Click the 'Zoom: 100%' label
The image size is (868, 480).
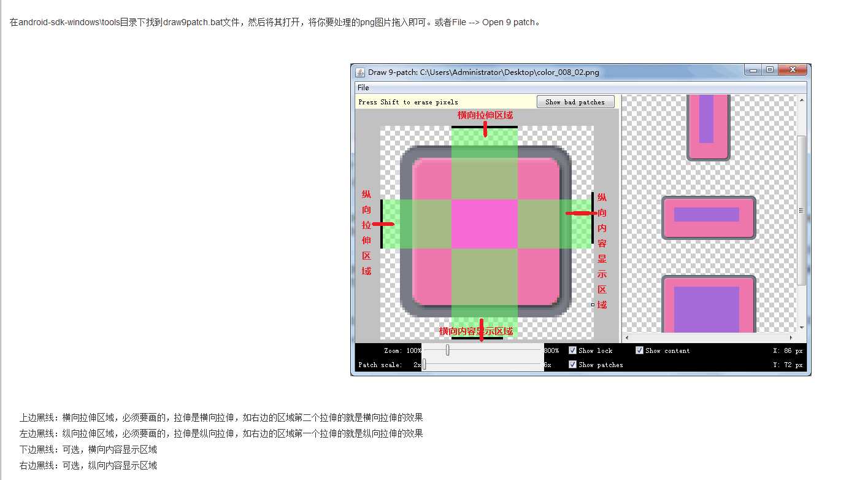pos(403,350)
